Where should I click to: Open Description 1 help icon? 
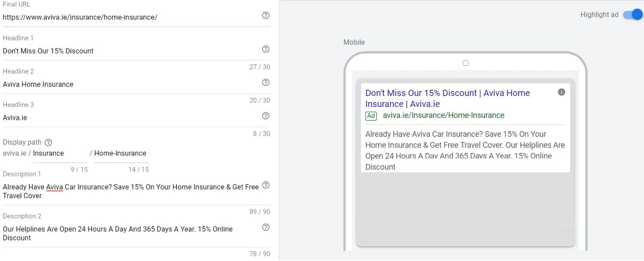pyautogui.click(x=266, y=185)
